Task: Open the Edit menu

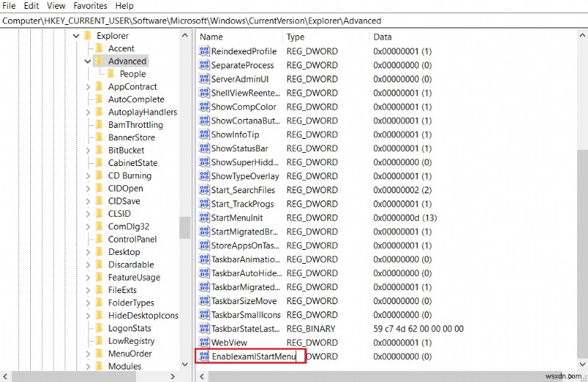Action: [x=32, y=6]
